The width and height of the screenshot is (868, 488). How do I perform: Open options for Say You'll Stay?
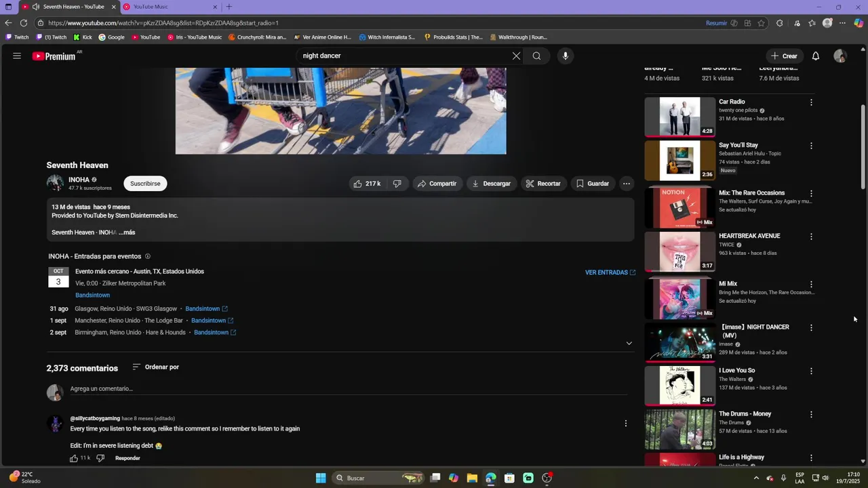(811, 146)
